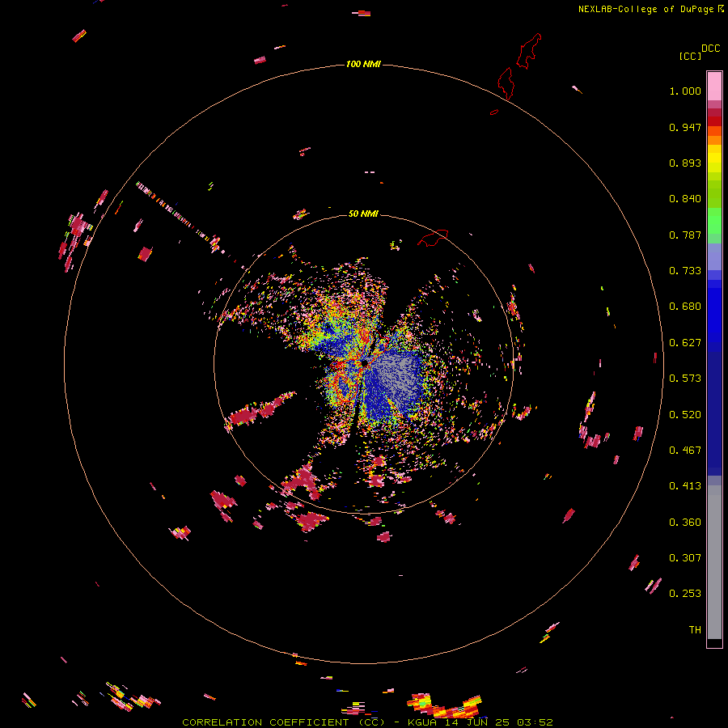Click the 1.000 value on the scale
The width and height of the screenshot is (728, 728).
(685, 91)
